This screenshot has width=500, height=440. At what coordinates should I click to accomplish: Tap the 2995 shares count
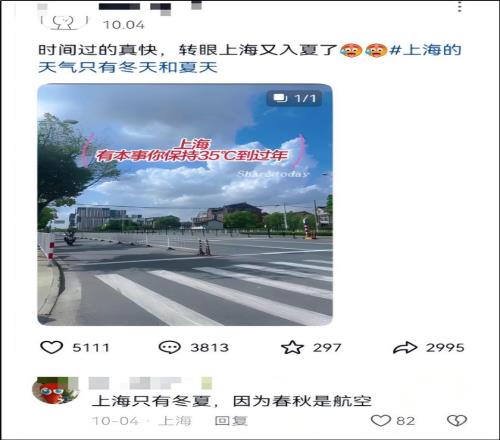click(445, 348)
